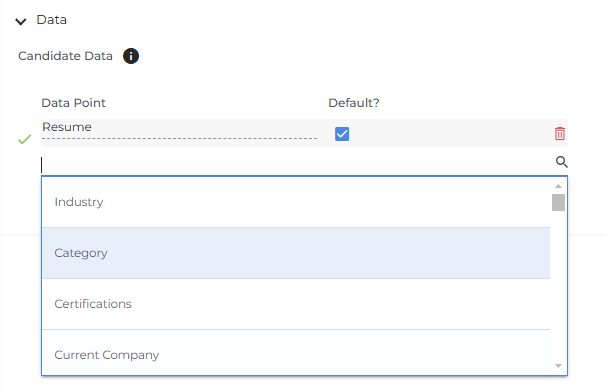Click the Candidate Data label
605x390 pixels.
[65, 56]
